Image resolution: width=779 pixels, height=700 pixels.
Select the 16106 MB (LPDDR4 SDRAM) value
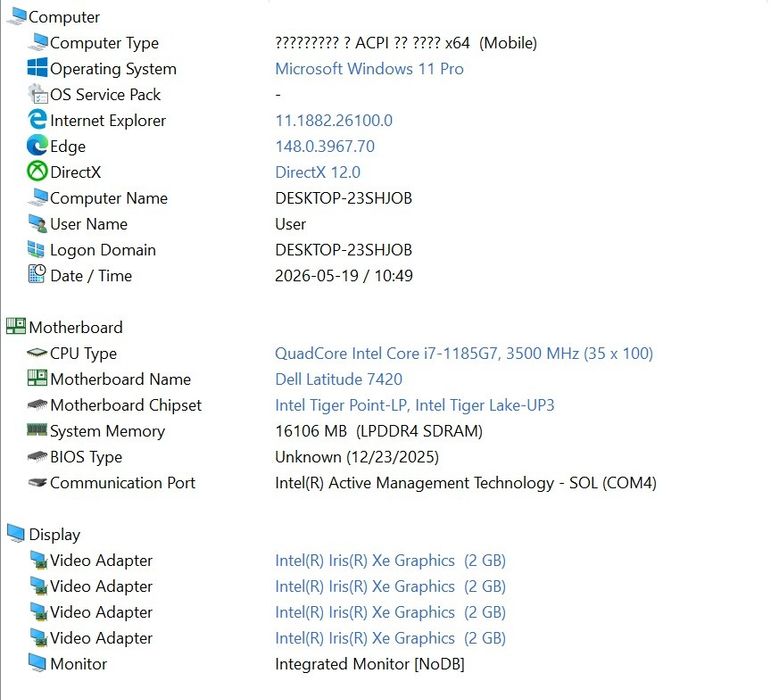point(379,431)
